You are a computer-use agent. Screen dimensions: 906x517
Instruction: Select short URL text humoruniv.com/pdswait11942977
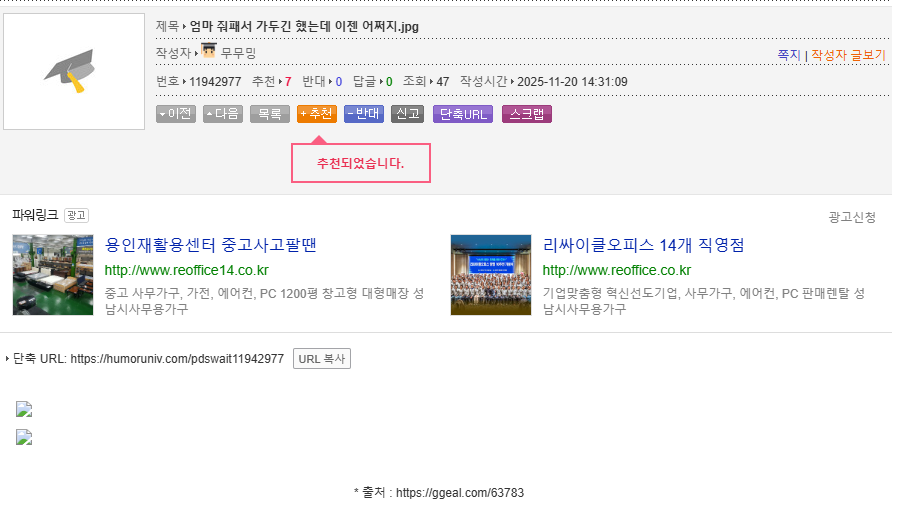point(177,359)
